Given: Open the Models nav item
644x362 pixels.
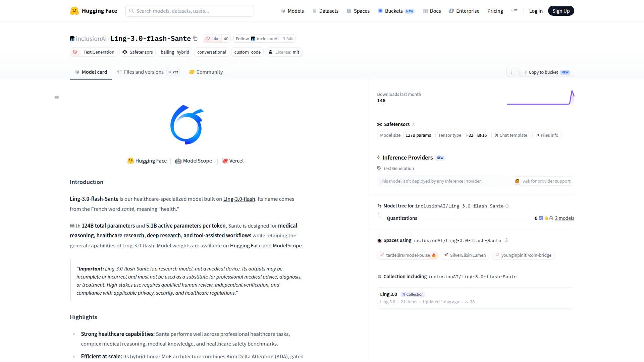Looking at the screenshot, I should click(292, 11).
